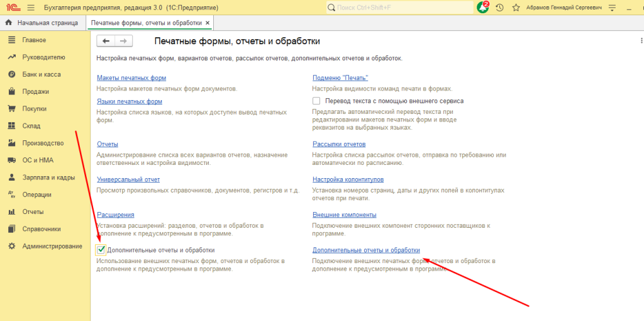
Task: Open the Макеты печатных форм link
Action: tap(131, 78)
